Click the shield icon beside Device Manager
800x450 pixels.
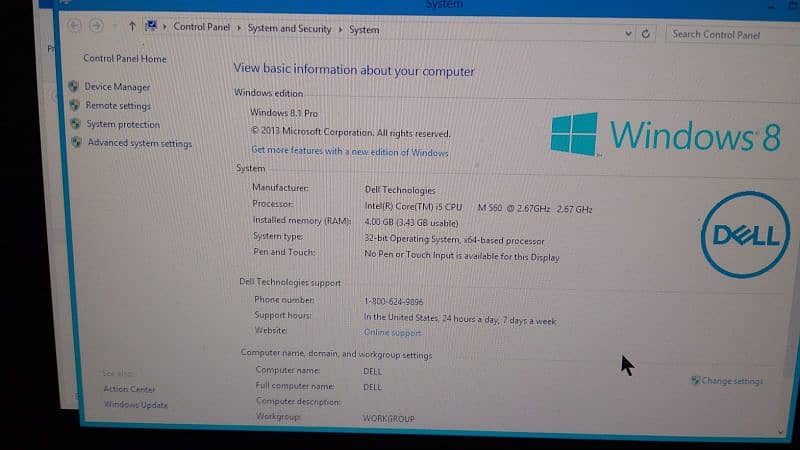(x=74, y=87)
